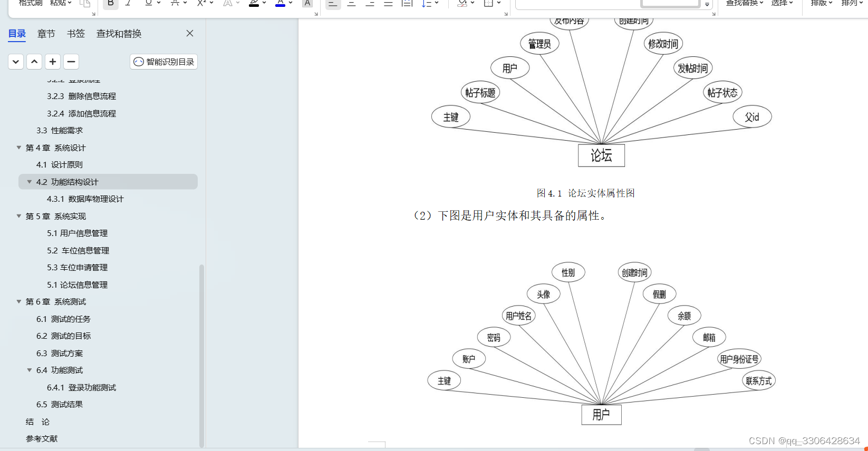
Task: Click the format painter 格式刷 button
Action: tap(31, 3)
